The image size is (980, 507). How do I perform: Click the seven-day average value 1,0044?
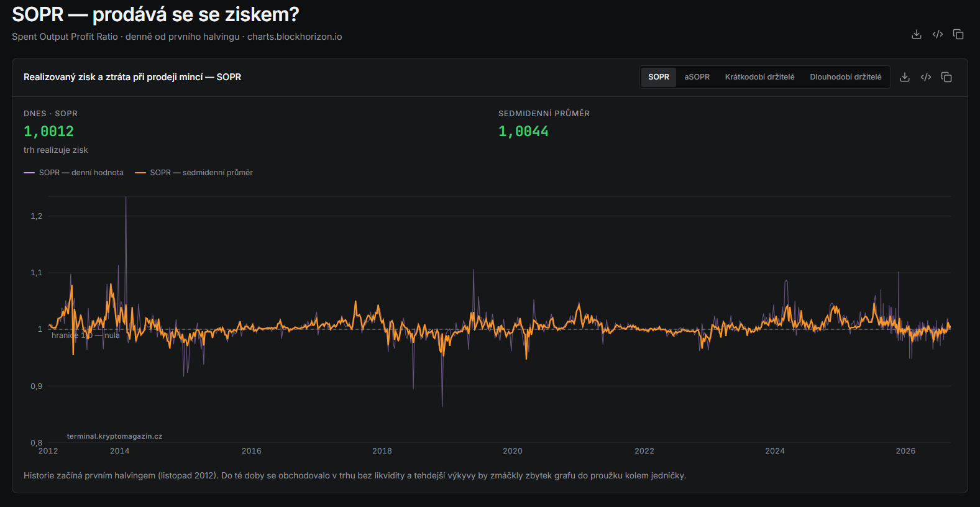tap(523, 131)
